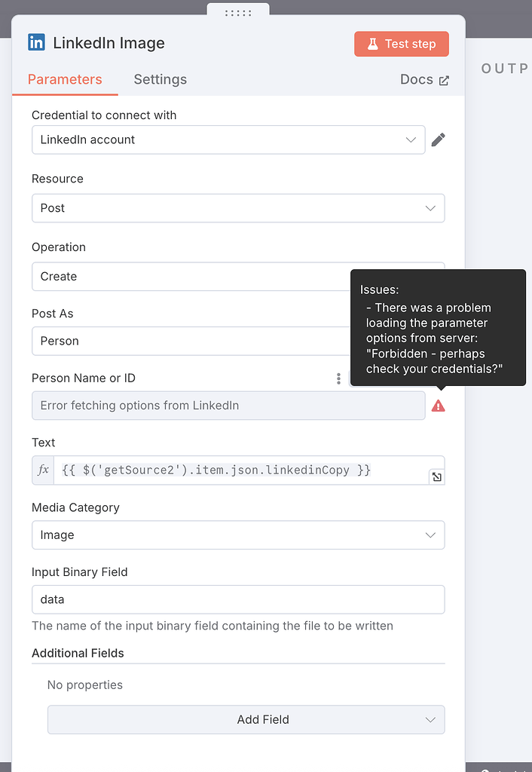
Task: Click the OUTP panel label on the right
Action: pos(504,68)
